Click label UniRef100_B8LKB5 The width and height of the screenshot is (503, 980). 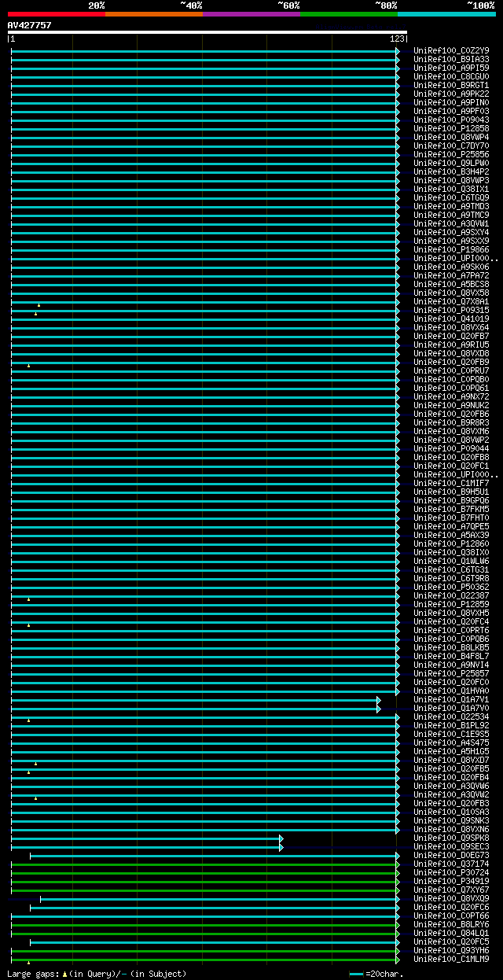(451, 647)
